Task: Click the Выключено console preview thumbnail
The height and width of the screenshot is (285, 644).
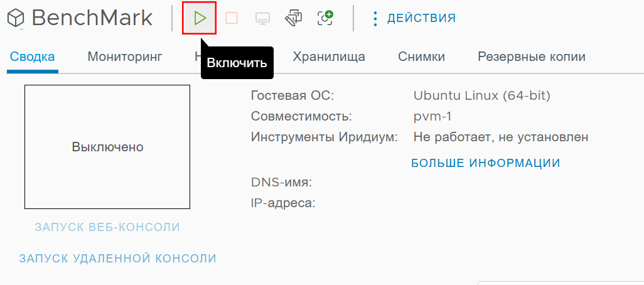Action: (107, 147)
